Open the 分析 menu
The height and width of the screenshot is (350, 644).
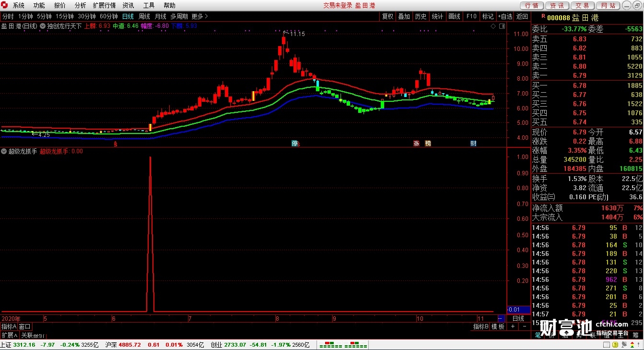[x=81, y=5]
